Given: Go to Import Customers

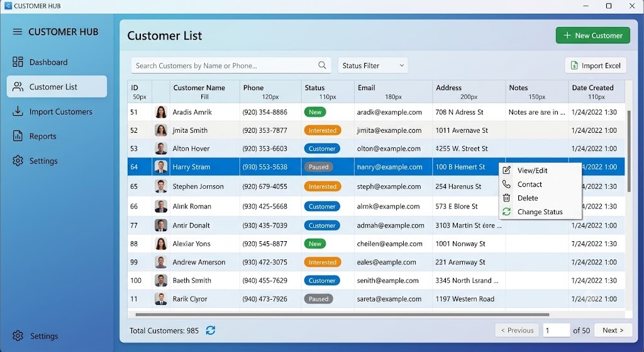Looking at the screenshot, I should point(57,111).
